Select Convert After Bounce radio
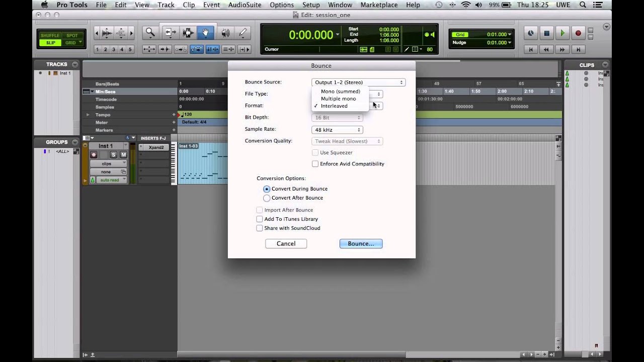644x362 pixels. point(267,198)
